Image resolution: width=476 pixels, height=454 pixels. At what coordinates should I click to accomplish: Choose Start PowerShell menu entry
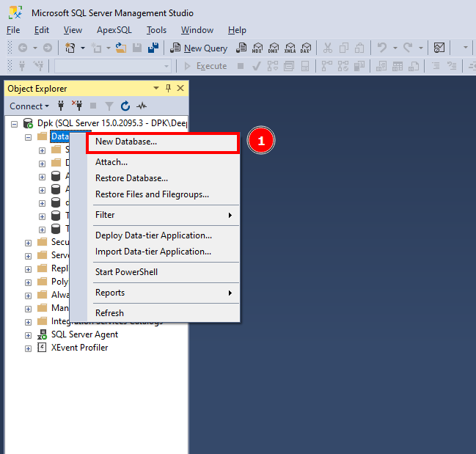click(x=163, y=272)
